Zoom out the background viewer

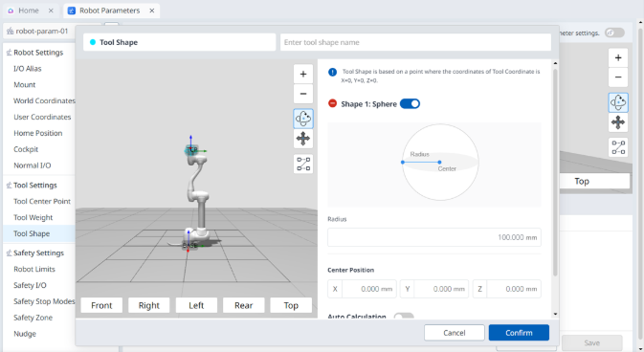(x=618, y=77)
